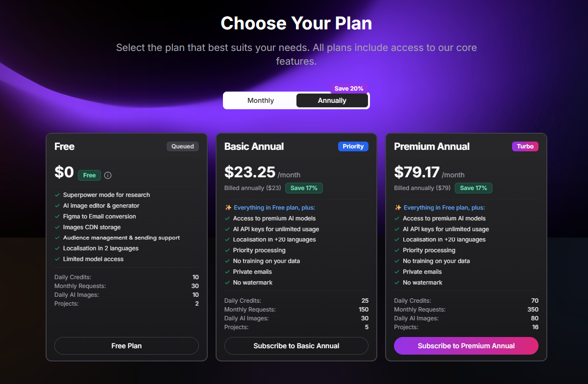The image size is (588, 384).
Task: Subscribe to Premium Annual
Action: point(466,346)
